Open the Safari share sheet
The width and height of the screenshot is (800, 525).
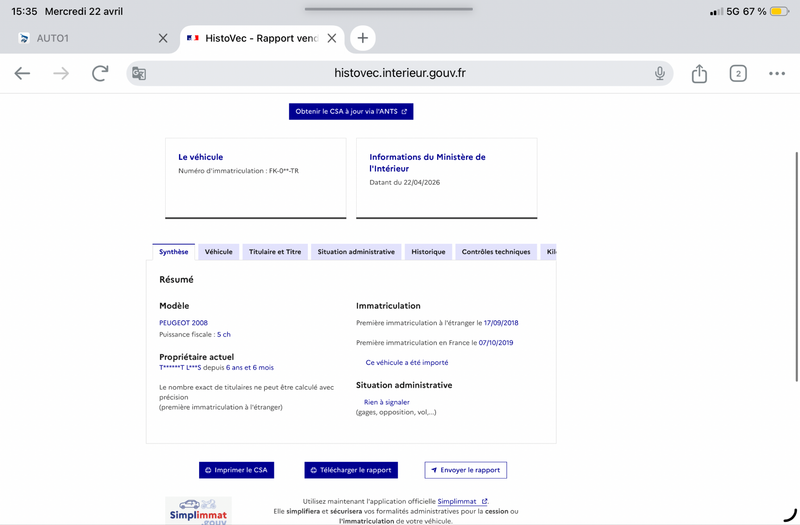699,73
